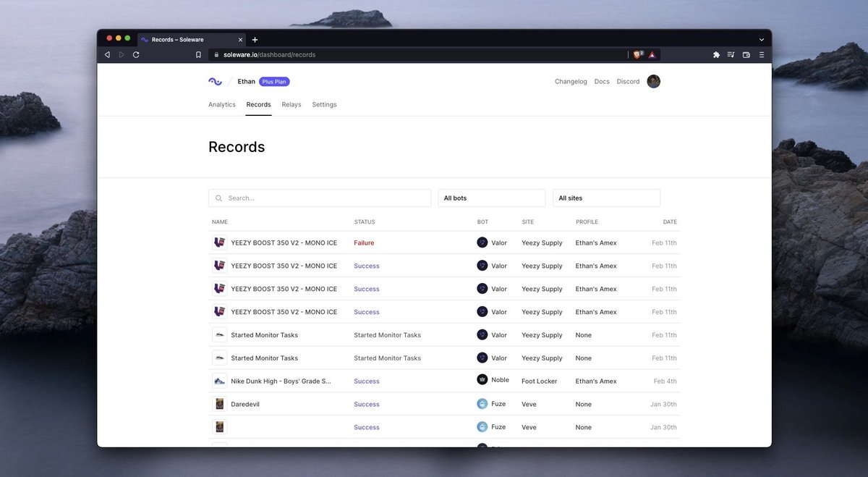Click the Valor bot icon in the Failure row
Viewport: 868px width, 477px height.
tap(482, 242)
